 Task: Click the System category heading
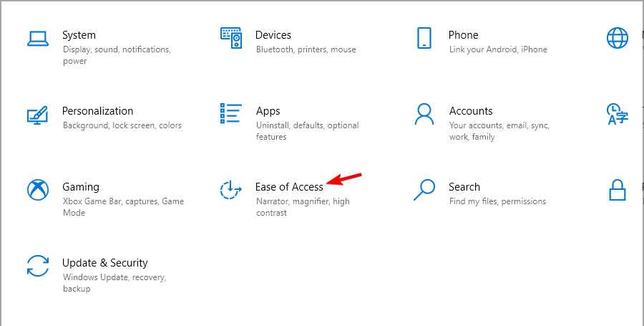point(79,35)
